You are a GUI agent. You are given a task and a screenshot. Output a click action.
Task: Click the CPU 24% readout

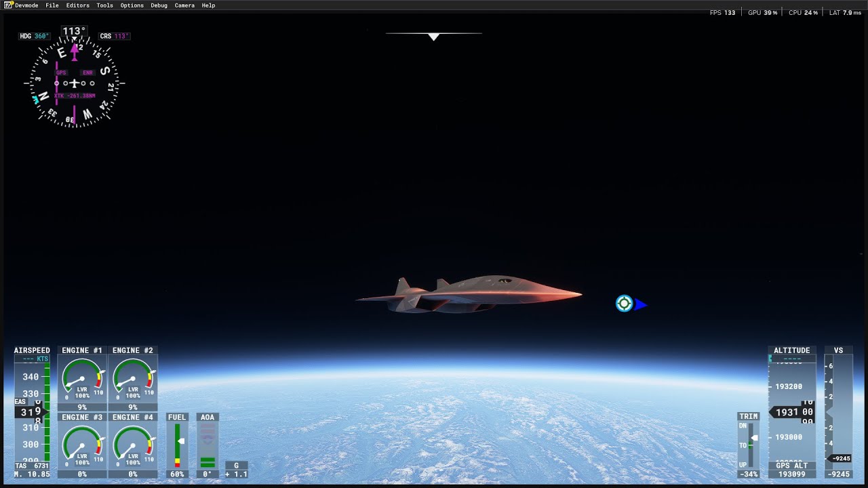[803, 13]
